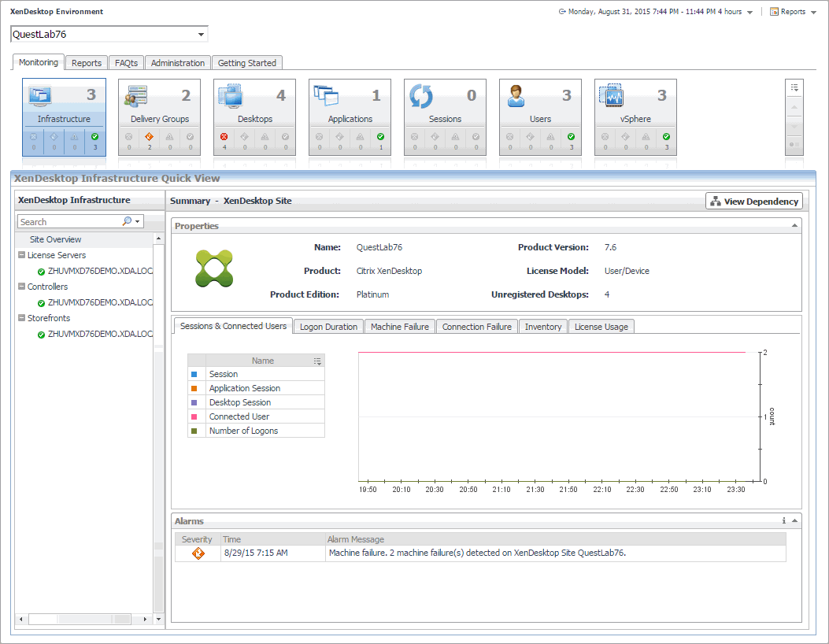
Task: Click the warning severity icon in Alarms
Action: click(x=198, y=553)
